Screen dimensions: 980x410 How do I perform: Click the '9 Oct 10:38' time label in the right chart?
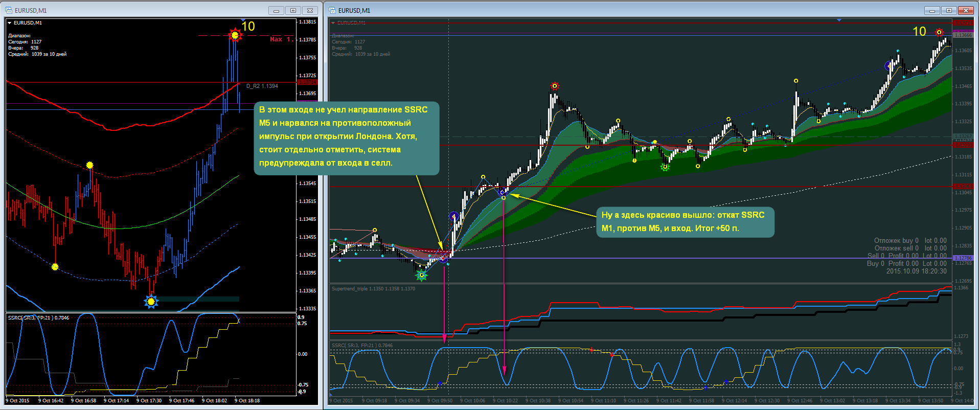[538, 401]
